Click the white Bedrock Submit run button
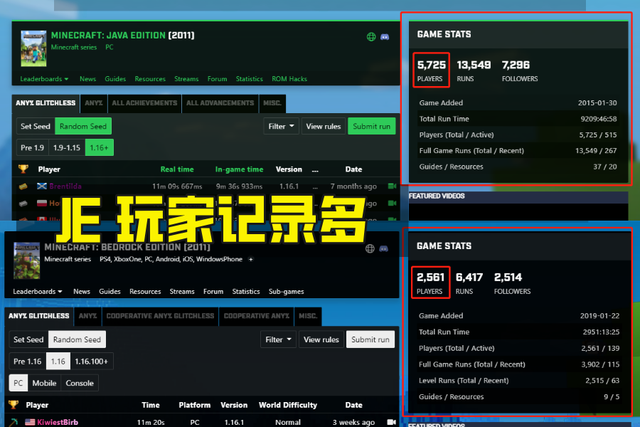 click(x=370, y=339)
